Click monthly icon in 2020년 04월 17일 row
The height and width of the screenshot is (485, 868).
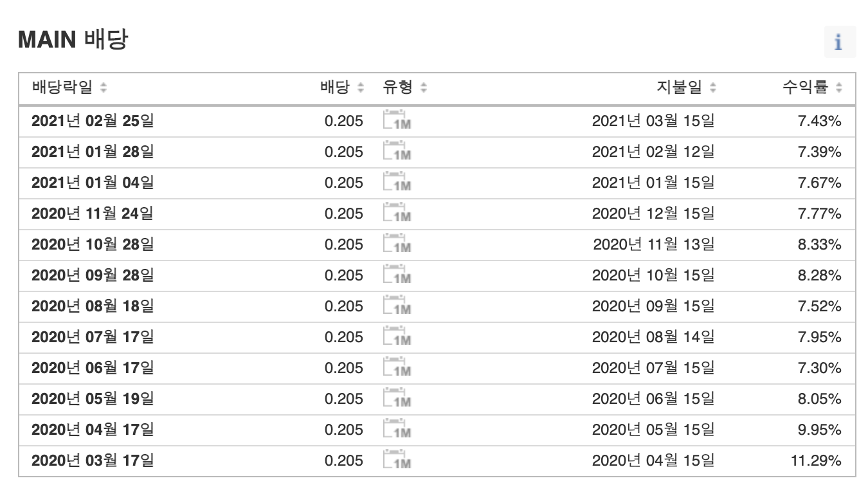click(397, 430)
